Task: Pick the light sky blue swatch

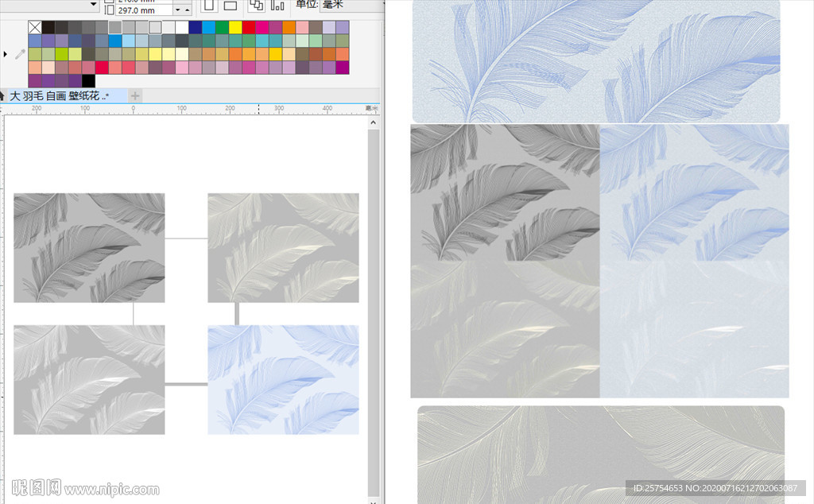Action: point(128,41)
